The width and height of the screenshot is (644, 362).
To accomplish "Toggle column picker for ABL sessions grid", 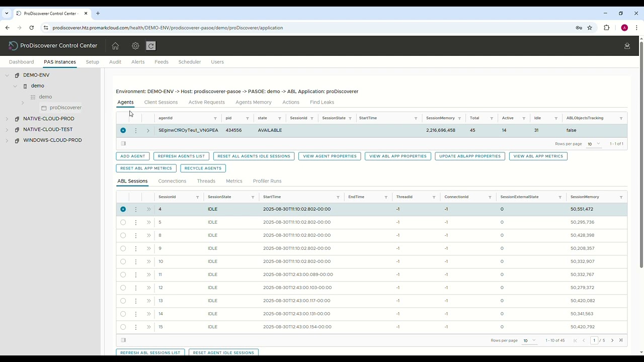I will 123,340.
